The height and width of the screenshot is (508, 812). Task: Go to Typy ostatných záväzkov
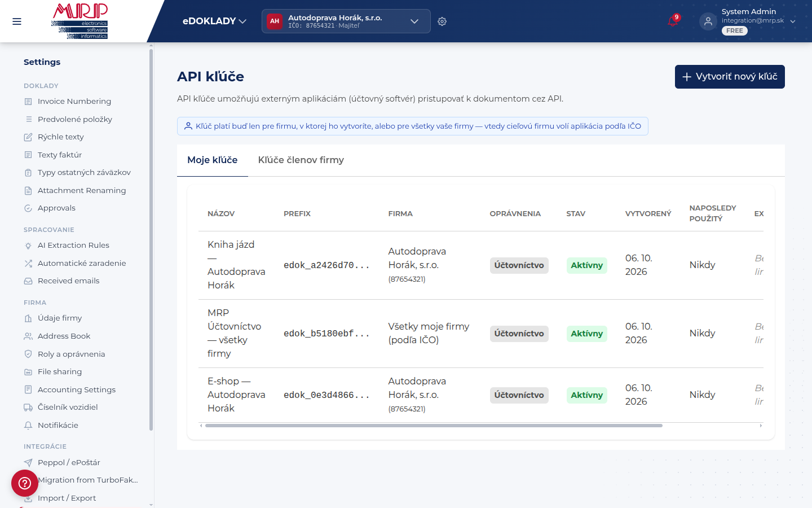(84, 173)
